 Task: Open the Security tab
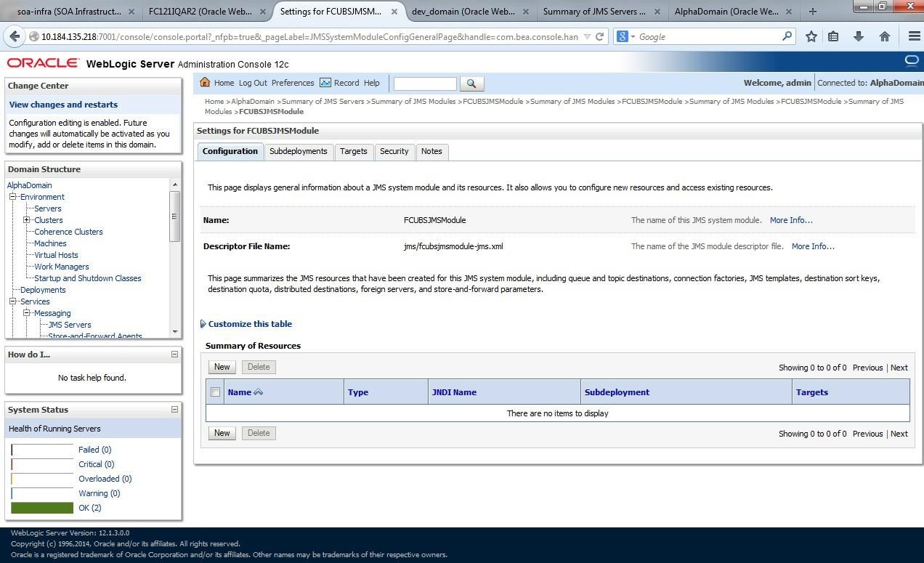coord(394,151)
